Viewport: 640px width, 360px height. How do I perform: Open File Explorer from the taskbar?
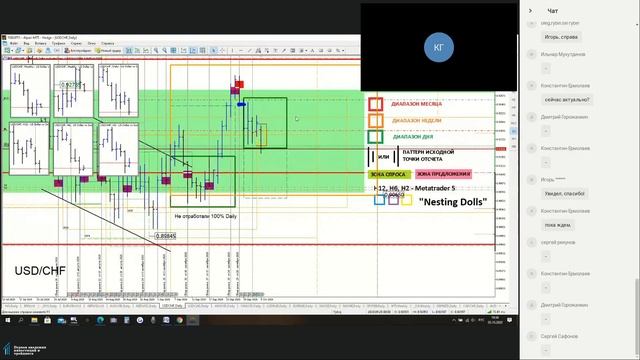(34, 320)
